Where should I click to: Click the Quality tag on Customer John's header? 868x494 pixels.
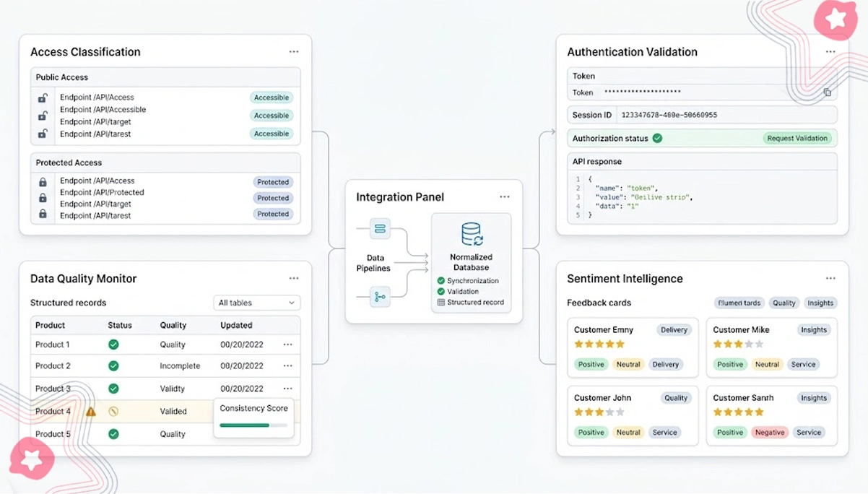[676, 398]
